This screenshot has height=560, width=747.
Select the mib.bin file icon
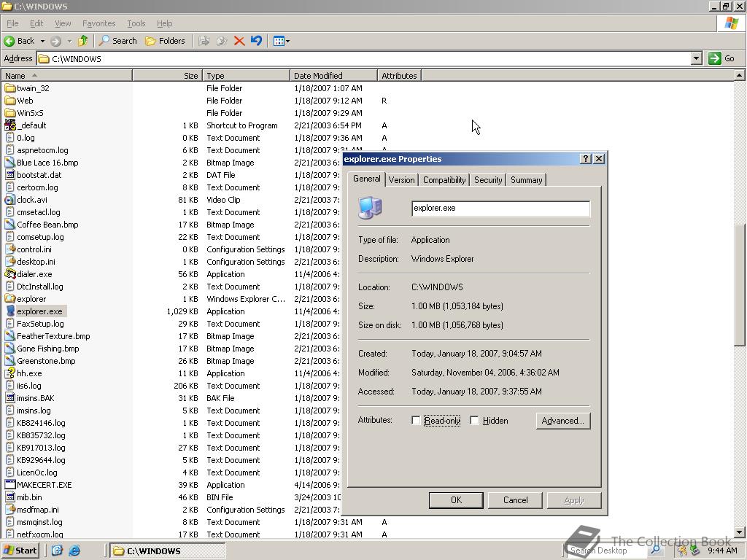tap(10, 497)
